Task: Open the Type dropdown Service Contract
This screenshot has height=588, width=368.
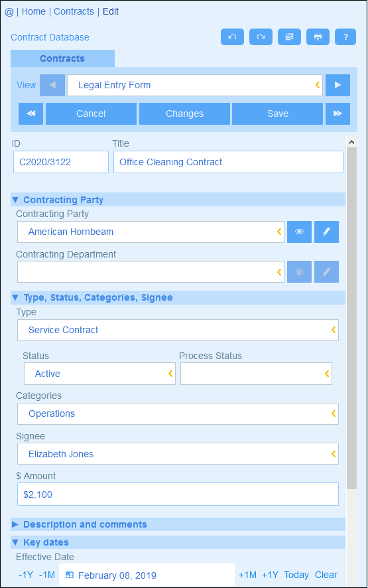Action: tap(178, 330)
